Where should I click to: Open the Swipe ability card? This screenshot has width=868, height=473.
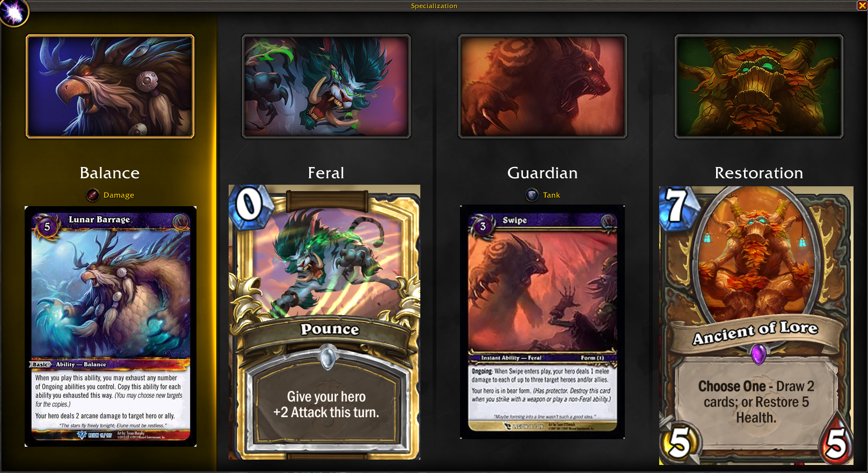(x=542, y=322)
